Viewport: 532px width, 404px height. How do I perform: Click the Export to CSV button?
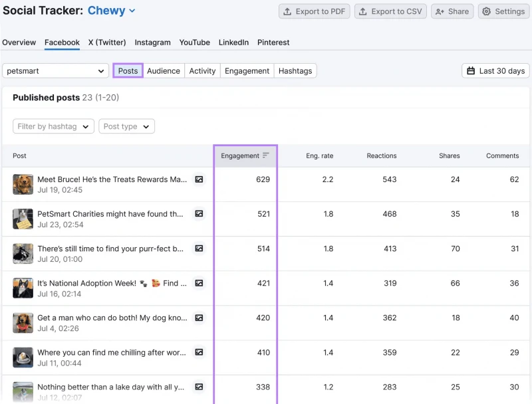click(390, 11)
